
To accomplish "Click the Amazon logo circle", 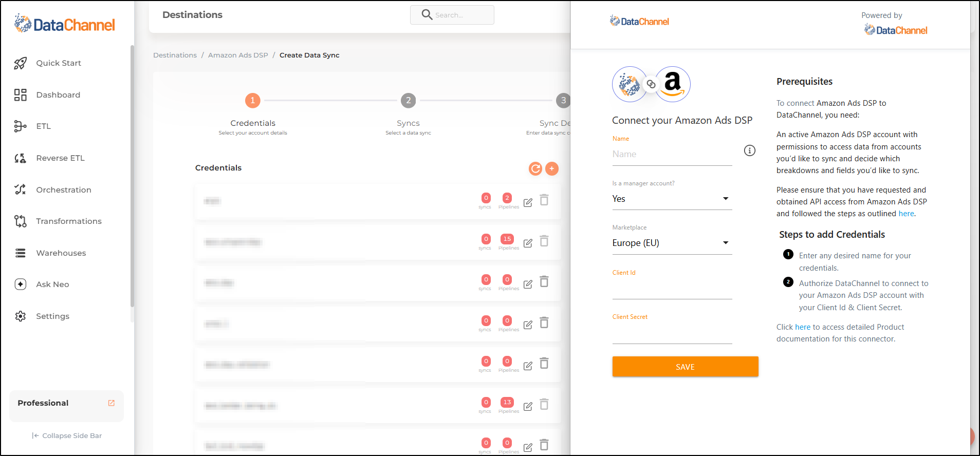I will click(672, 84).
